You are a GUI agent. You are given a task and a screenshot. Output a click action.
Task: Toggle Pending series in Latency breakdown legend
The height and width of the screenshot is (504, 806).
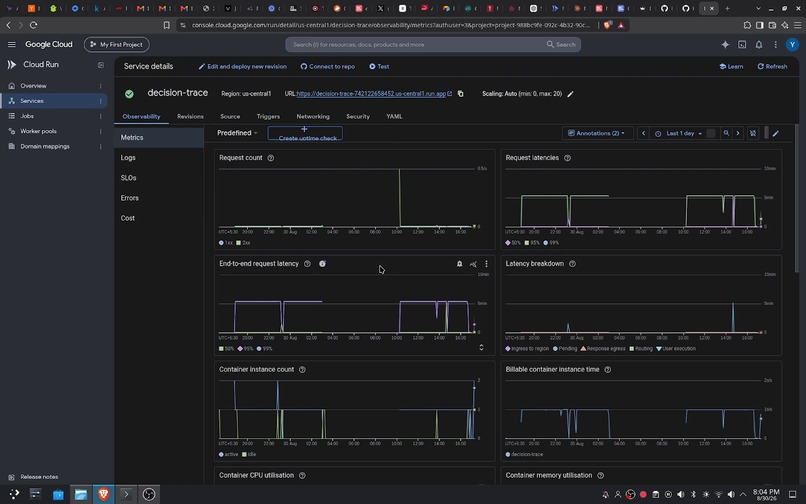565,349
